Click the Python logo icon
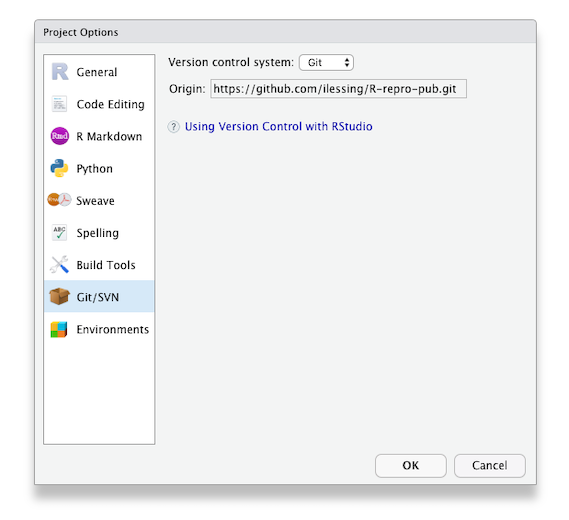The height and width of the screenshot is (520, 569). tap(60, 168)
